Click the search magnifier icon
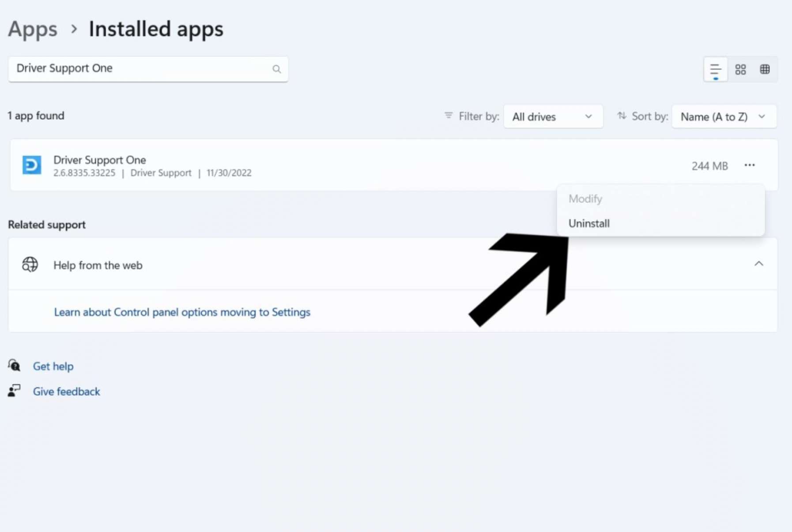 (x=276, y=69)
